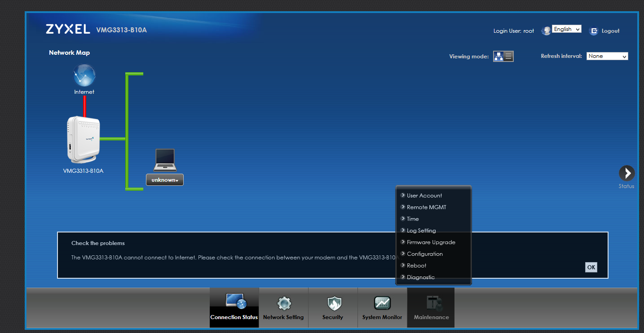This screenshot has height=333, width=644.
Task: Expand the unknown device dropdown
Action: 165,180
